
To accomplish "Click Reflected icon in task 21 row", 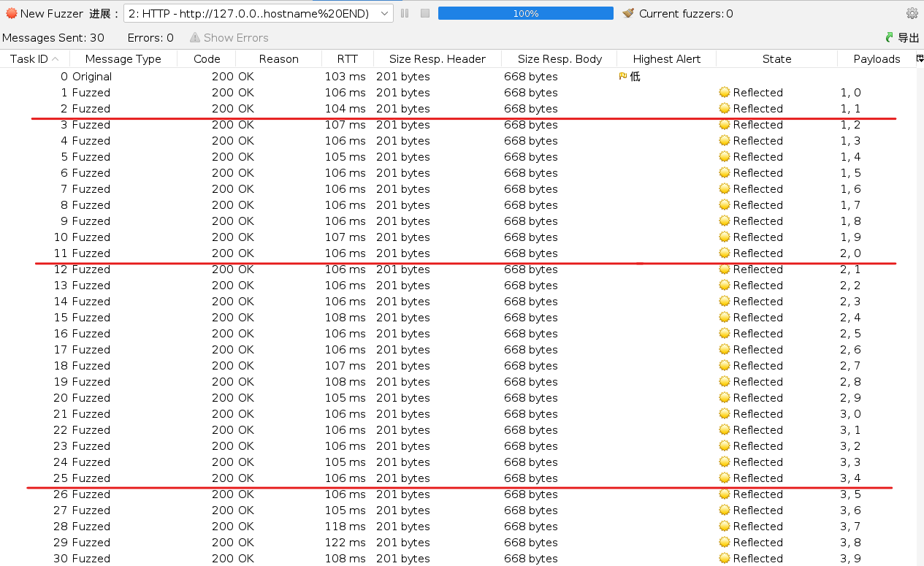I will (x=725, y=413).
